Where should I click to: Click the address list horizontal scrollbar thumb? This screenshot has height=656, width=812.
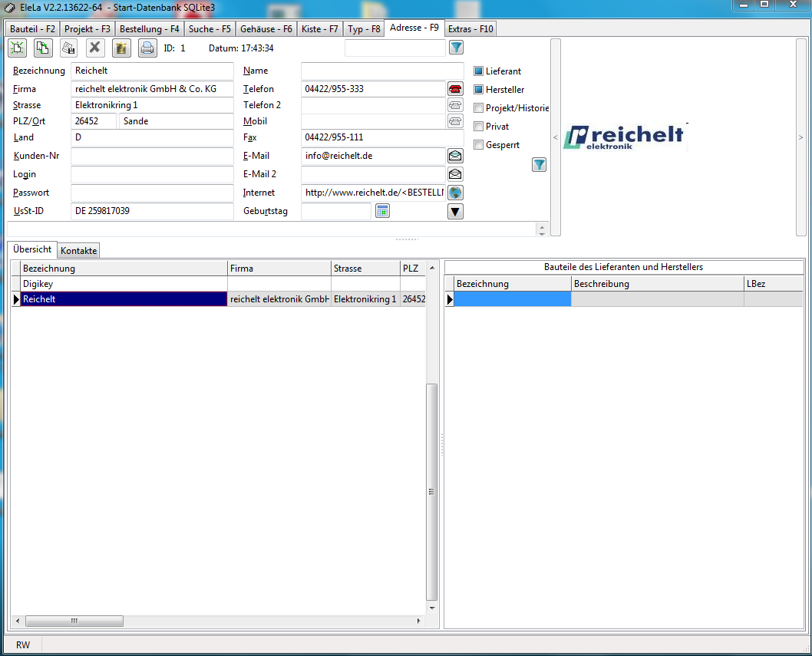coord(74,621)
